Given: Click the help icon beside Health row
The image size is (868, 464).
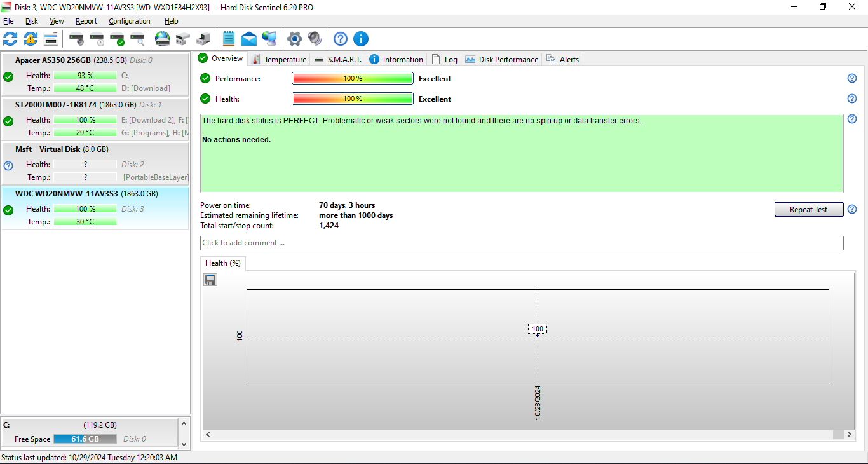Looking at the screenshot, I should pos(852,99).
